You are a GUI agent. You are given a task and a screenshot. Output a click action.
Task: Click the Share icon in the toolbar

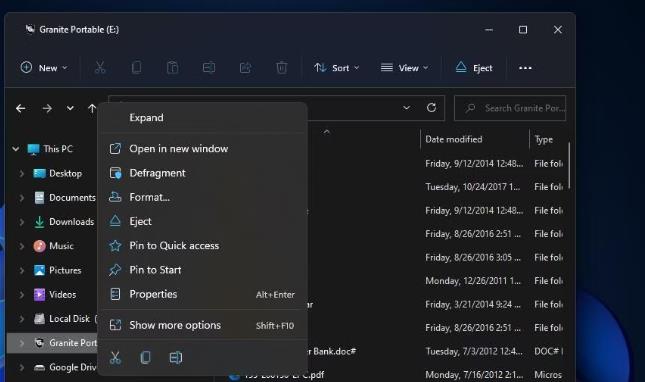pos(245,67)
